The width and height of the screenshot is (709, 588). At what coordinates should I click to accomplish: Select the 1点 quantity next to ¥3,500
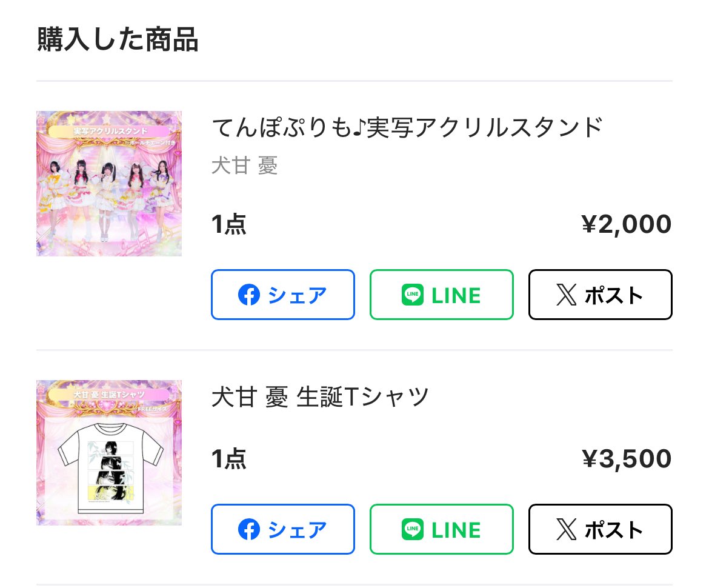click(x=228, y=459)
